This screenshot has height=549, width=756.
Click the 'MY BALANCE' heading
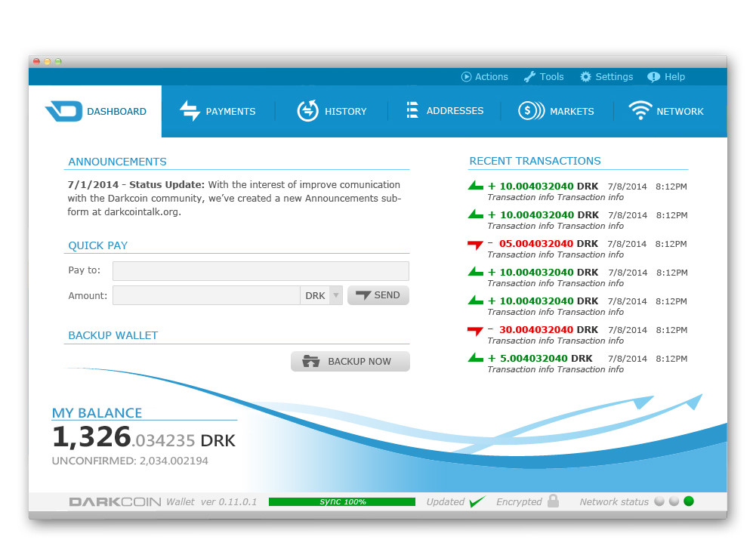click(97, 413)
